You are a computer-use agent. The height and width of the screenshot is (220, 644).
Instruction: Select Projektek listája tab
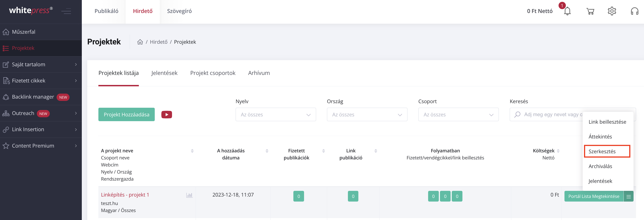click(x=118, y=73)
